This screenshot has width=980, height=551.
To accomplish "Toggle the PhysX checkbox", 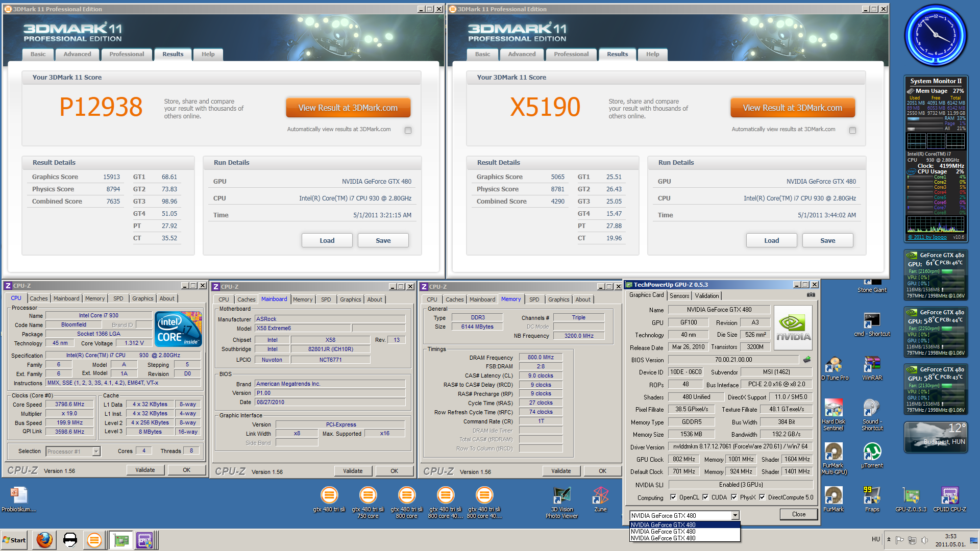I will (x=734, y=497).
